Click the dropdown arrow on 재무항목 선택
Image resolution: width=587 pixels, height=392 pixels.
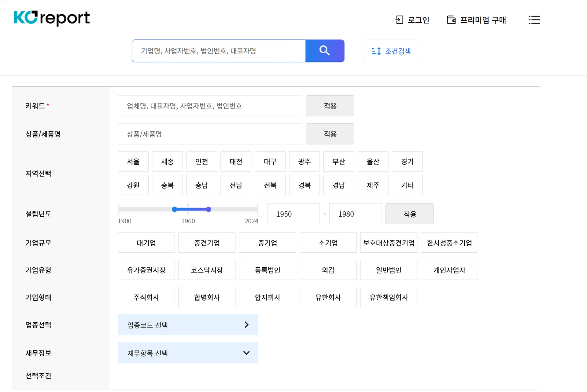click(246, 353)
